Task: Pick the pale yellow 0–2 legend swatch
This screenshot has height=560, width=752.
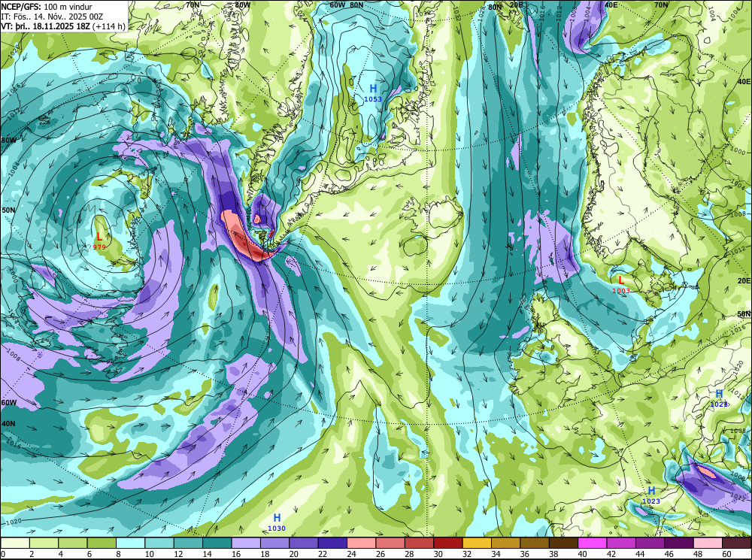Action: point(15,543)
